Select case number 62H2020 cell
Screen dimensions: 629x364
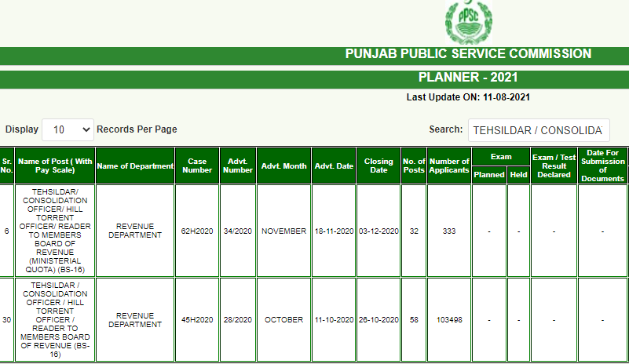197,231
